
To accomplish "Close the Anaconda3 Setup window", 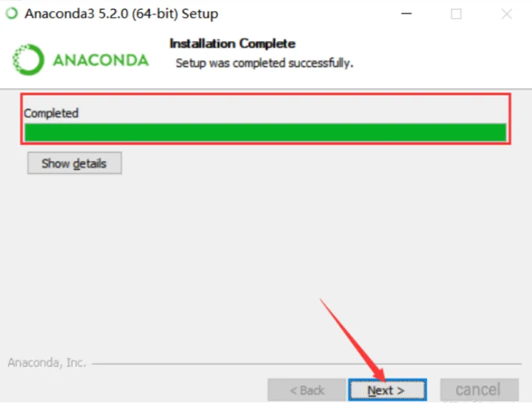I will [x=506, y=14].
